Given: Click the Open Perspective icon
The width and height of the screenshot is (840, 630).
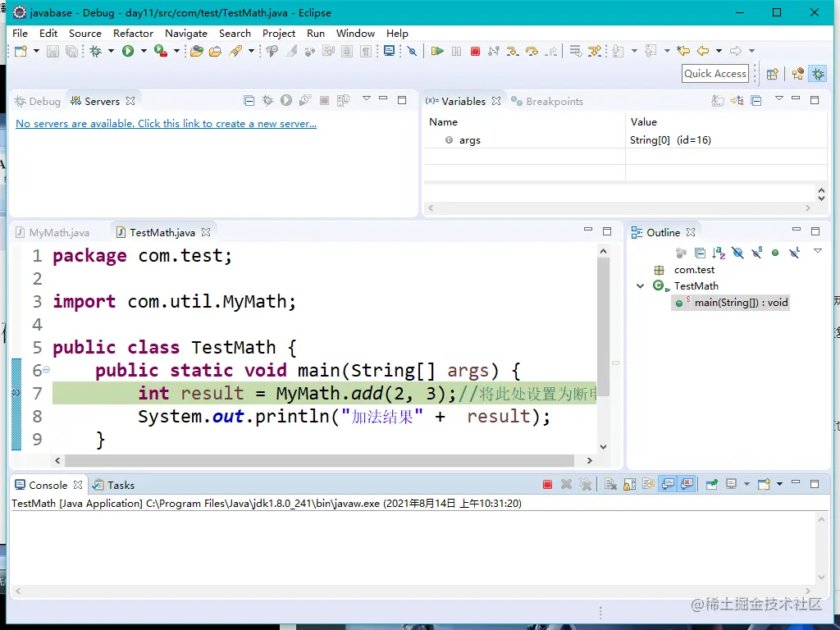Looking at the screenshot, I should point(772,74).
